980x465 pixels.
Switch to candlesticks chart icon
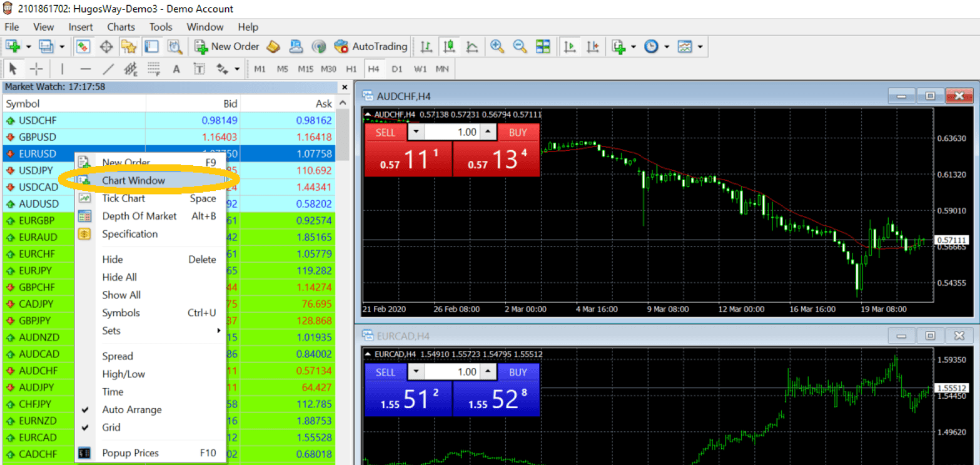pyautogui.click(x=449, y=46)
